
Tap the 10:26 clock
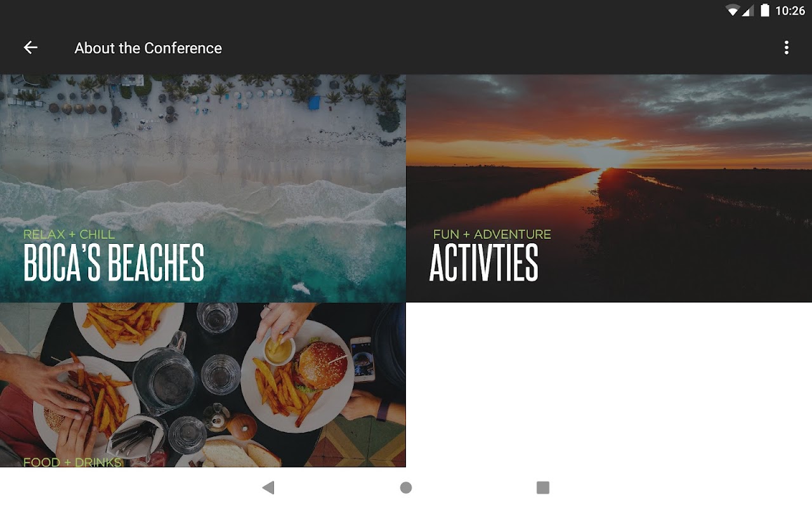click(x=790, y=11)
